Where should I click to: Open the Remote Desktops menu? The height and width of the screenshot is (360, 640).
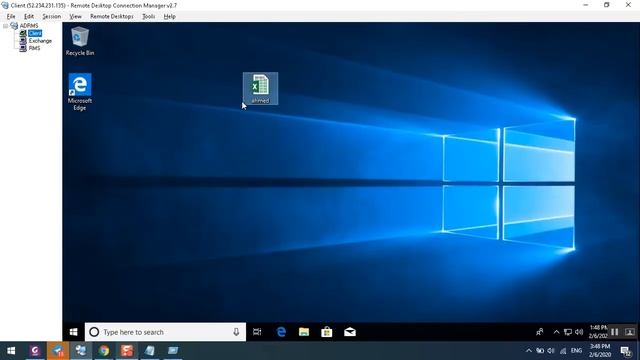[111, 16]
